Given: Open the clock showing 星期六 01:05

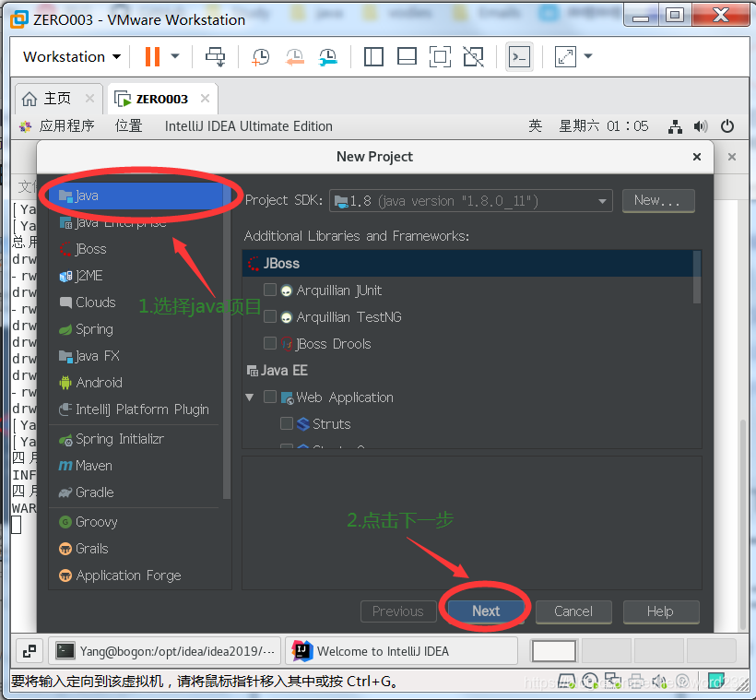Looking at the screenshot, I should click(603, 126).
